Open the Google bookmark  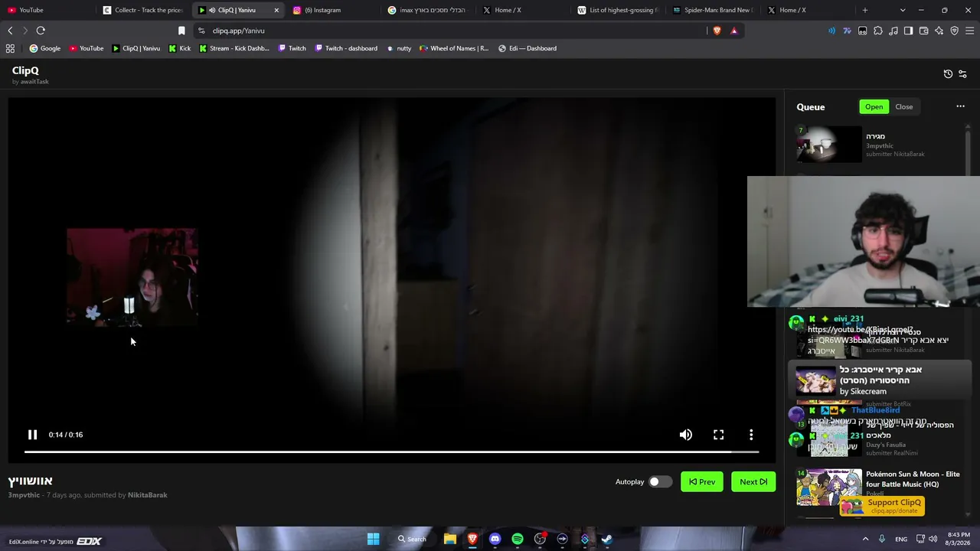point(44,48)
